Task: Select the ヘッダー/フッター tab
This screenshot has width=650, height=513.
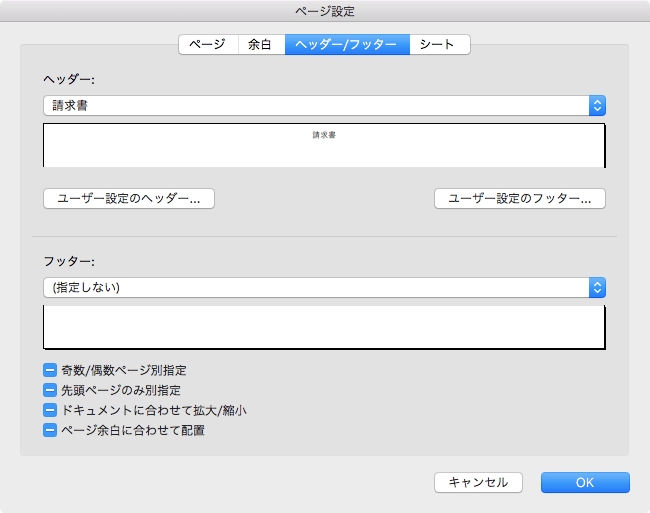Action: 347,44
